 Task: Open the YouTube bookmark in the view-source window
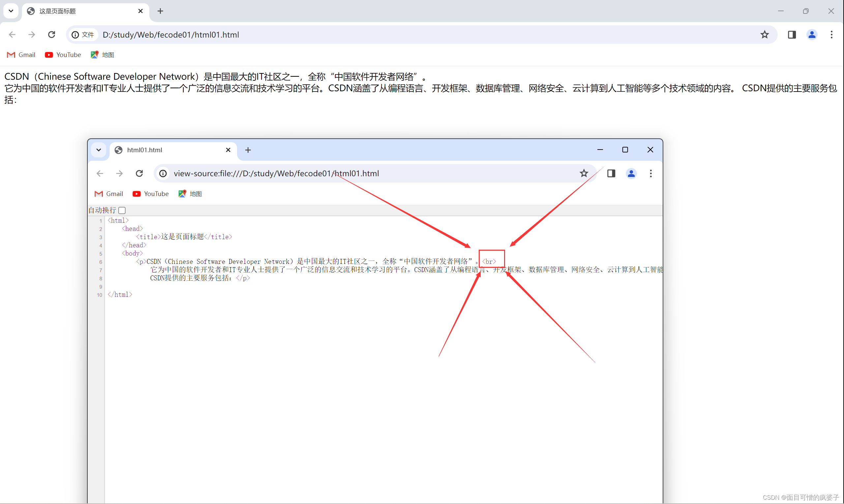tap(151, 194)
